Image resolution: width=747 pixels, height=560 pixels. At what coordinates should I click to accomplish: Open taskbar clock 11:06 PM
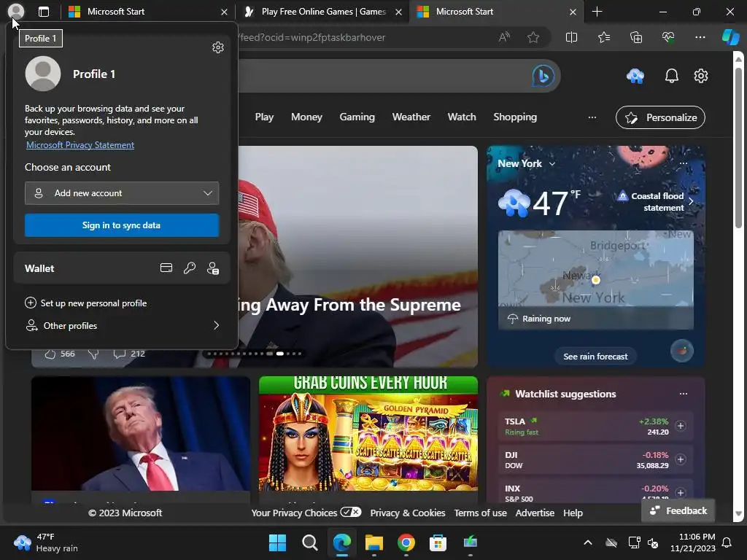click(x=693, y=542)
